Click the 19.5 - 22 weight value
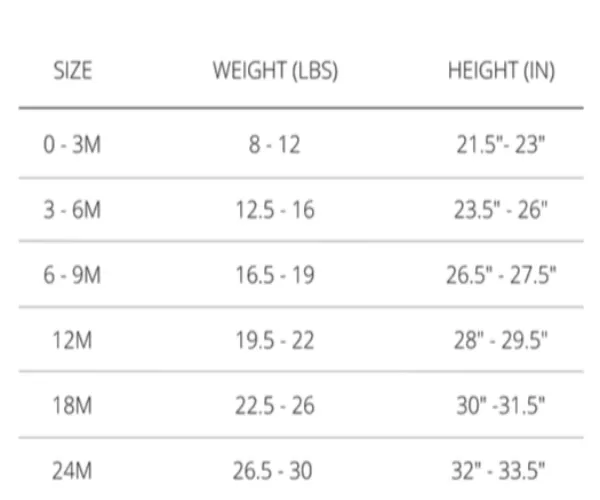This screenshot has height=500, width=600. tap(275, 340)
